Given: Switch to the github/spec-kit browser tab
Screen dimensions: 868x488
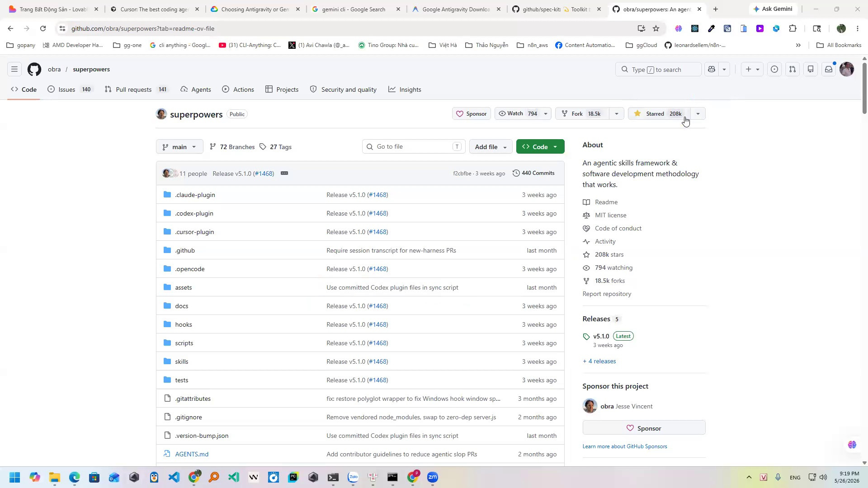Looking at the screenshot, I should pos(556,9).
